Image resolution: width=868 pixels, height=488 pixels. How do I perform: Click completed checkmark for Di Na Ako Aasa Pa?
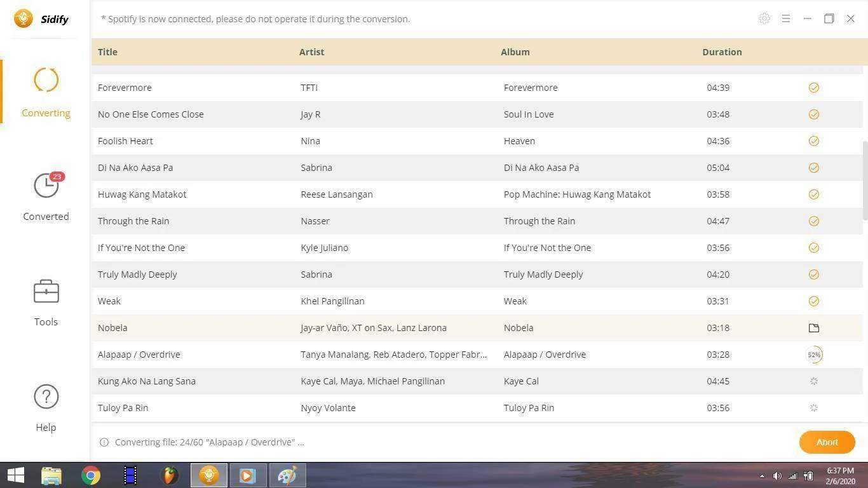click(814, 168)
